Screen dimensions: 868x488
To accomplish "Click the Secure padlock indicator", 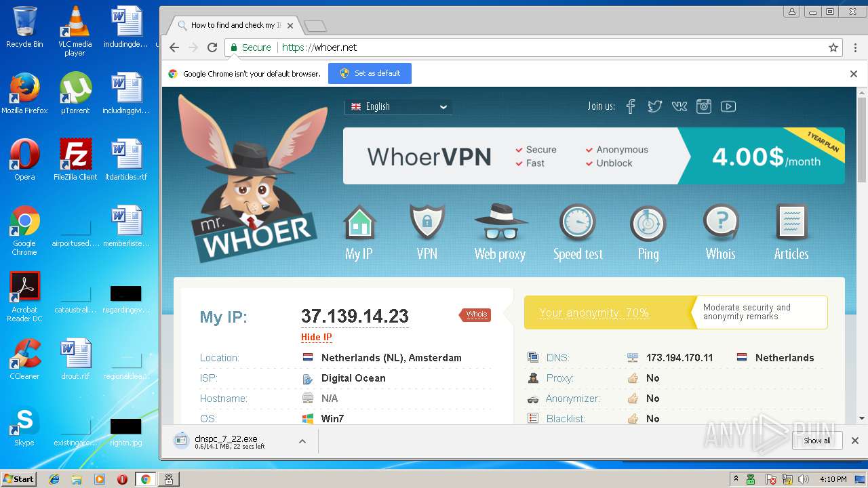I will point(250,47).
